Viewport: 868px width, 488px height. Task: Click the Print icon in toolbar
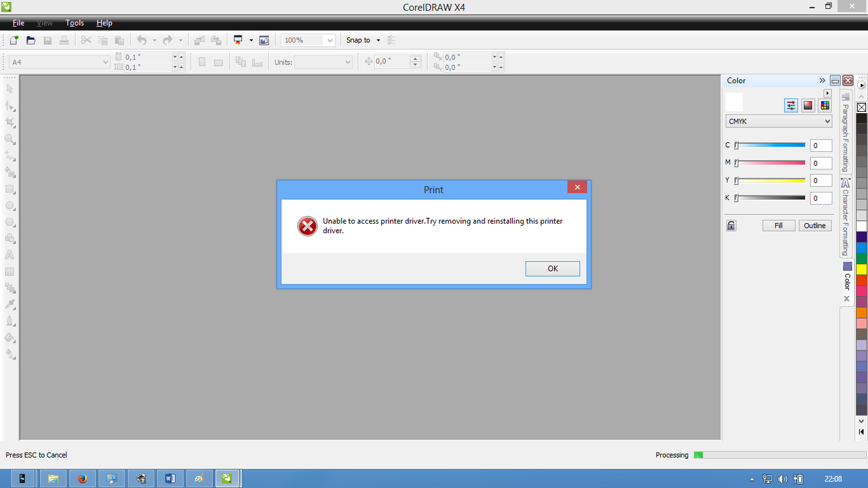tap(64, 41)
